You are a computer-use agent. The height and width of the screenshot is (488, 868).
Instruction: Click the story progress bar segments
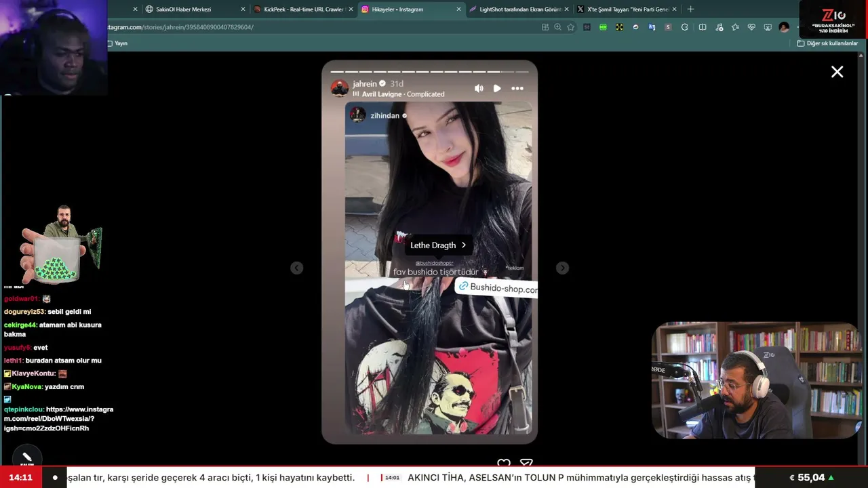pos(429,71)
